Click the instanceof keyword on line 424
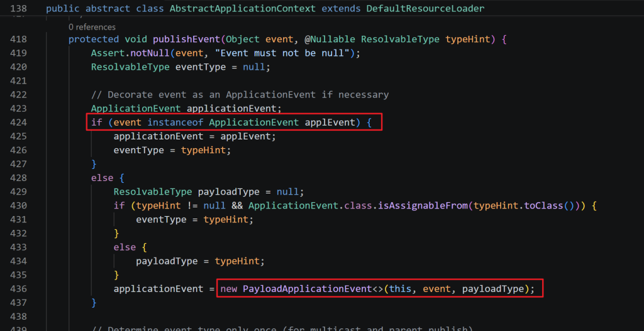This screenshot has height=331, width=644. (175, 122)
